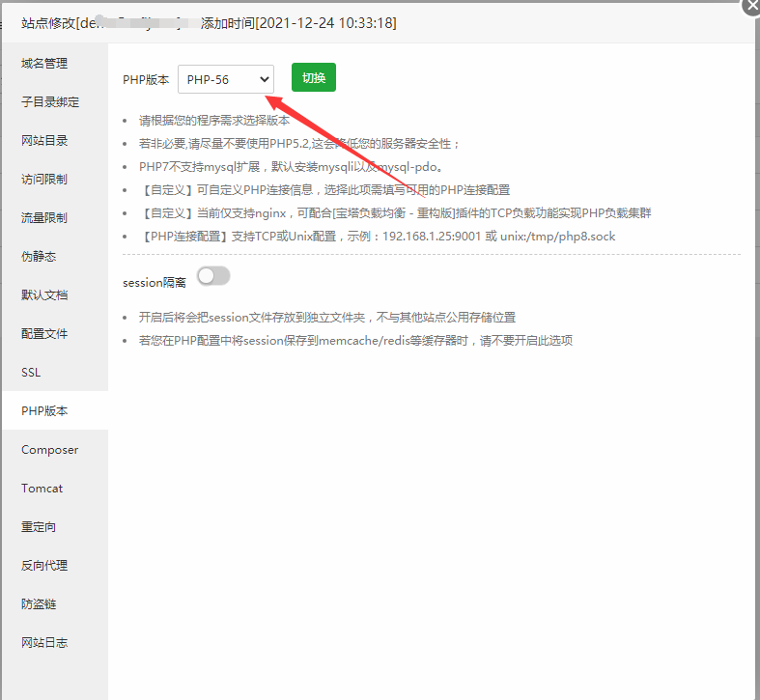Screen dimensions: 760x700
Task: Click tip about memcache/redis session storage
Action: point(355,340)
